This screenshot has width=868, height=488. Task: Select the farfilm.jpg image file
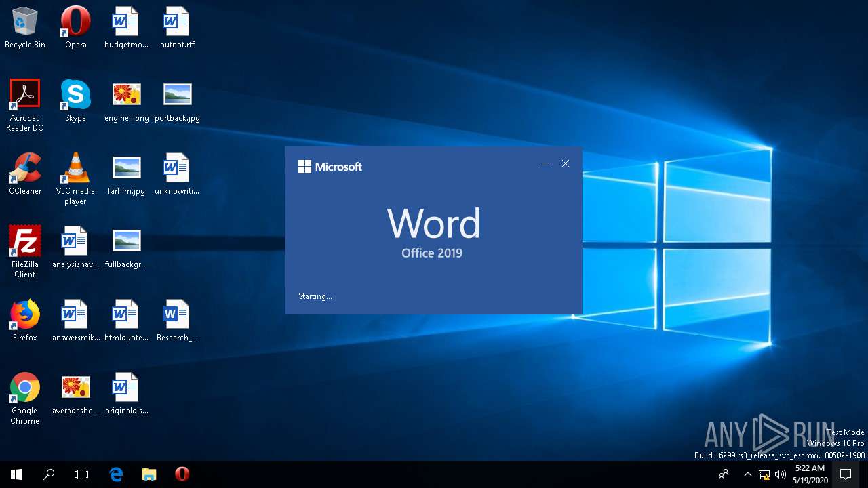pos(126,174)
